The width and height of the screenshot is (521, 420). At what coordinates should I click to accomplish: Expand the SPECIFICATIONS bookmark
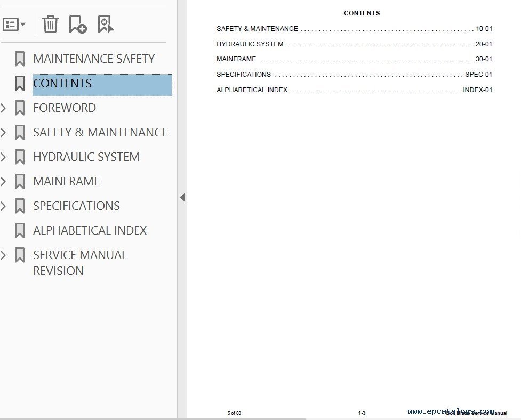pyautogui.click(x=4, y=206)
